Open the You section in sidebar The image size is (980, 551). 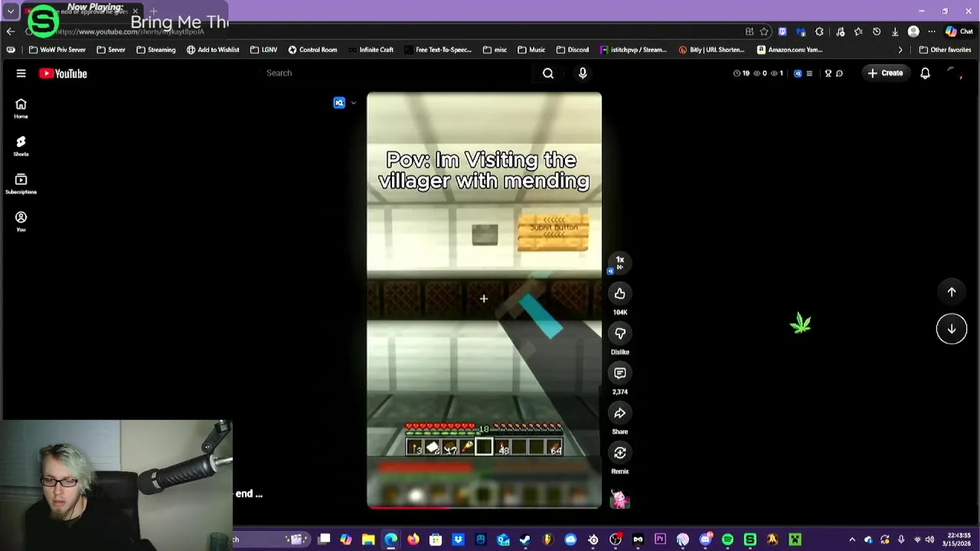(x=21, y=222)
